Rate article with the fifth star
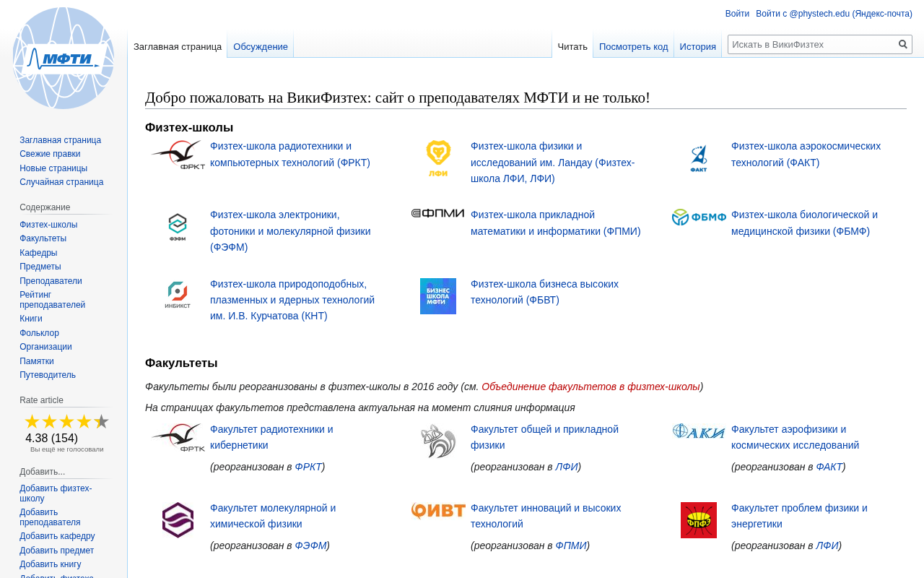This screenshot has width=924, height=578. coord(101,422)
